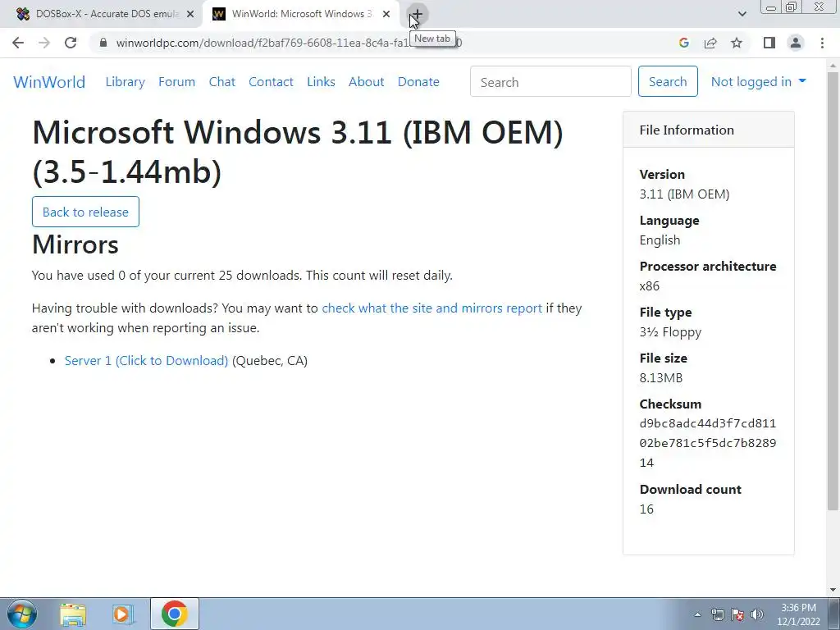Reload the page with the refresh icon
The width and height of the screenshot is (840, 630).
pyautogui.click(x=71, y=43)
